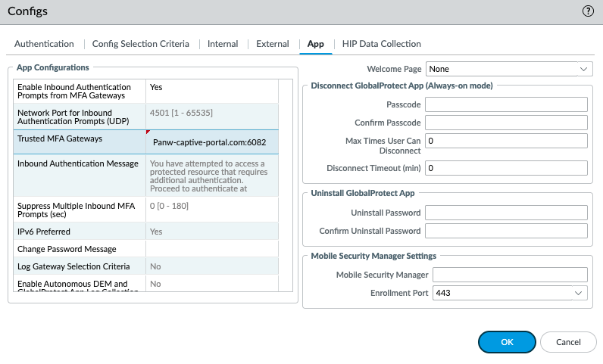Open the help question mark icon
The height and width of the screenshot is (364, 603).
pyautogui.click(x=587, y=11)
